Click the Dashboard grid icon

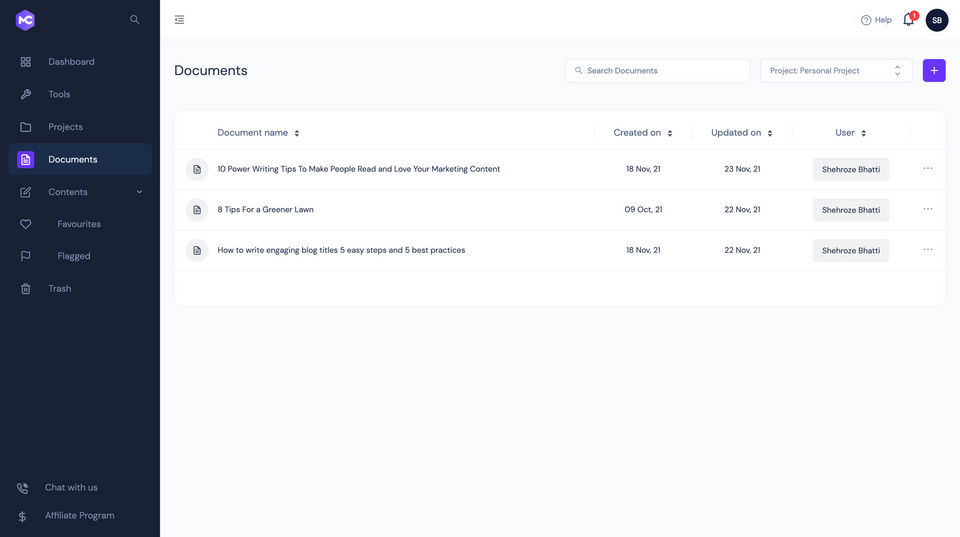tap(26, 62)
